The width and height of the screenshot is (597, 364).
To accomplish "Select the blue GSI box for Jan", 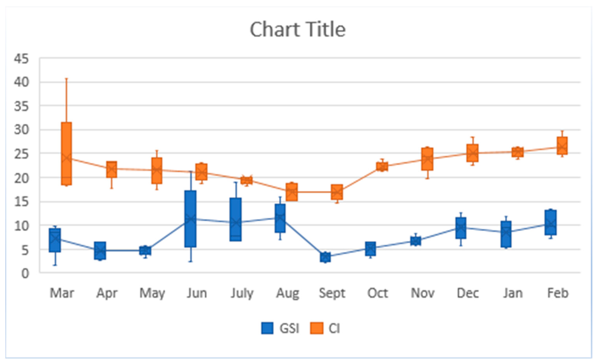I will pos(506,234).
